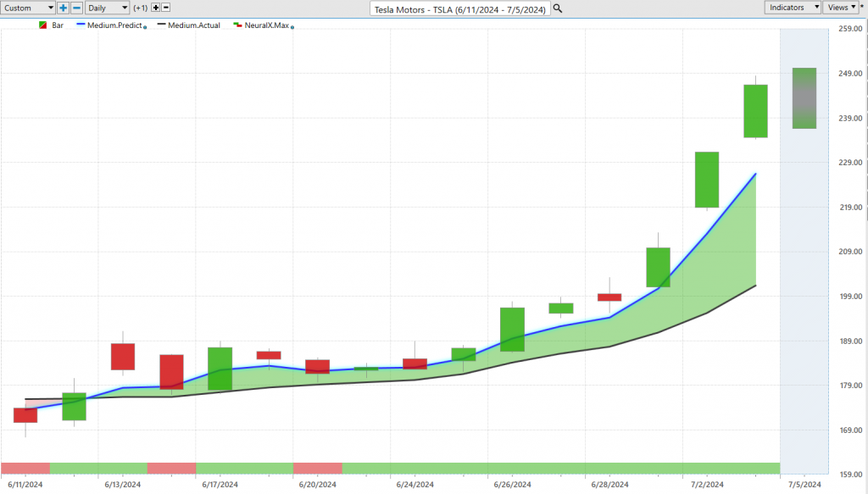Click the Tesla Motors - TSLA symbol field
The height and width of the screenshot is (494, 868).
point(460,9)
